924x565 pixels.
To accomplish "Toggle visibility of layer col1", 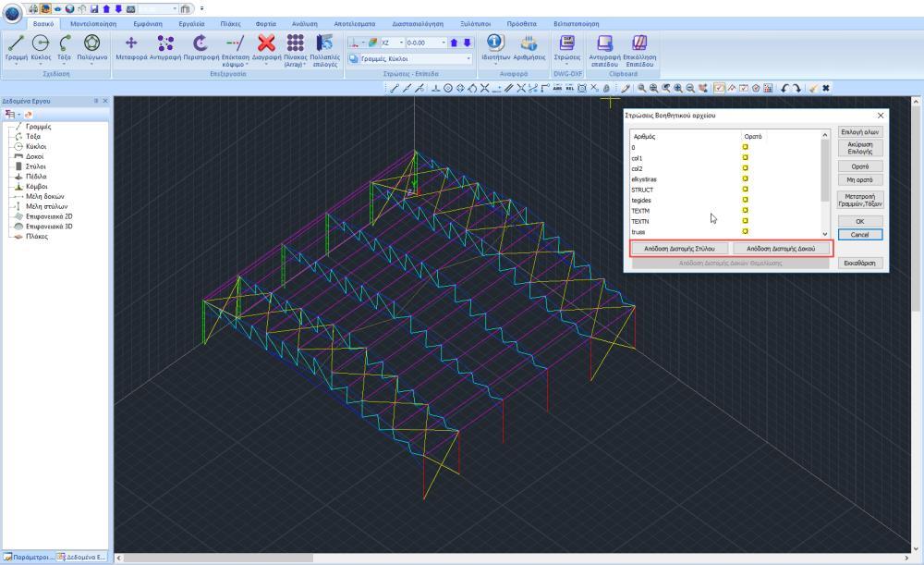I will (x=745, y=157).
